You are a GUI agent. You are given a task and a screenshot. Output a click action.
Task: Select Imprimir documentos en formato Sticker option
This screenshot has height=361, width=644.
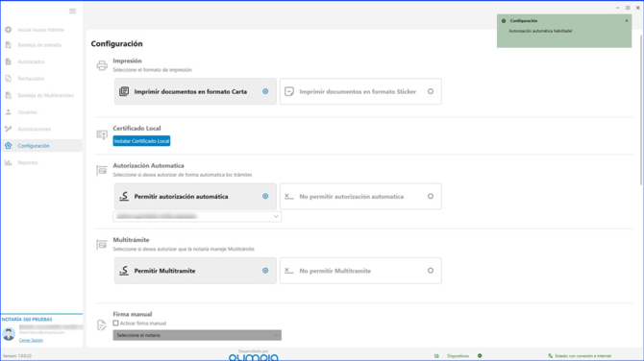(360, 91)
